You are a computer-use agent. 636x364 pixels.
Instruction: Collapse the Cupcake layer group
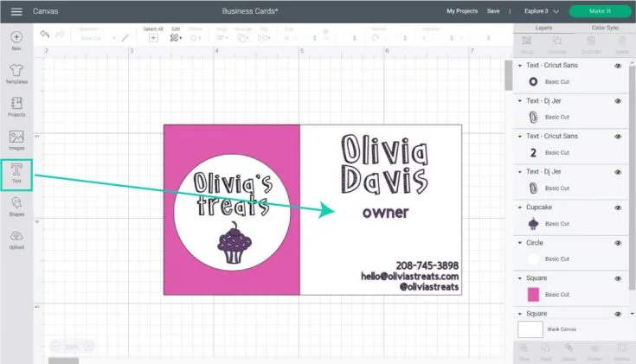pyautogui.click(x=519, y=208)
